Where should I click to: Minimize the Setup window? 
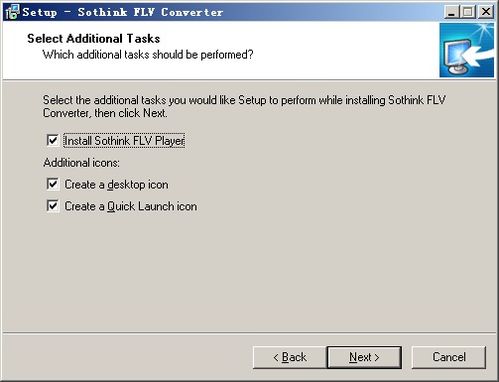pos(452,12)
